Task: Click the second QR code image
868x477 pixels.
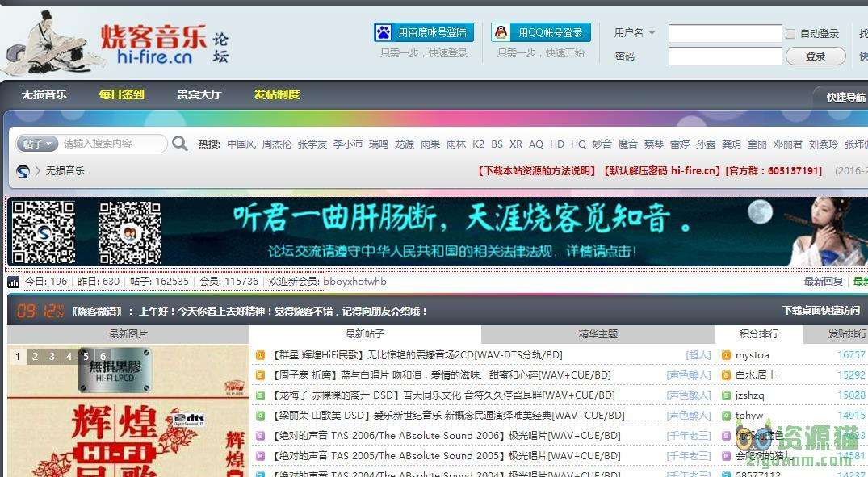Action: [129, 232]
